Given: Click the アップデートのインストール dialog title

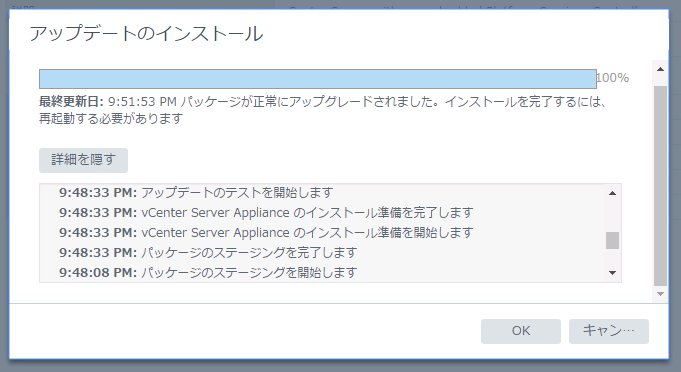Looking at the screenshot, I should tap(146, 34).
